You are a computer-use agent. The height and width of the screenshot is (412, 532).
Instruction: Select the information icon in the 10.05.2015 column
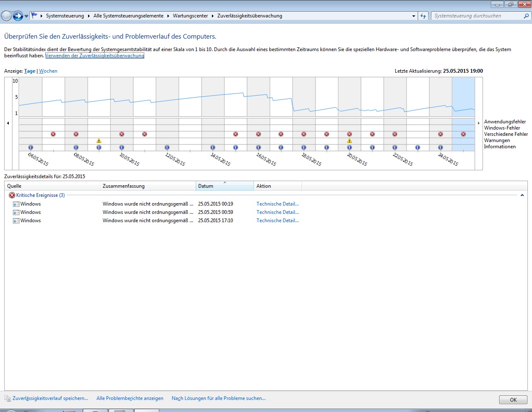122,147
